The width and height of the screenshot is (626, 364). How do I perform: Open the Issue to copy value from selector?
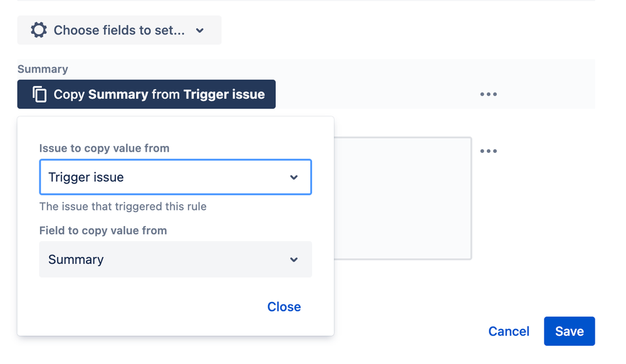(x=175, y=177)
